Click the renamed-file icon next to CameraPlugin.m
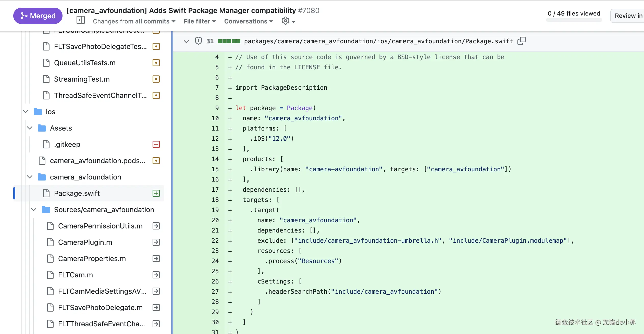The height and width of the screenshot is (334, 644). pos(156,242)
